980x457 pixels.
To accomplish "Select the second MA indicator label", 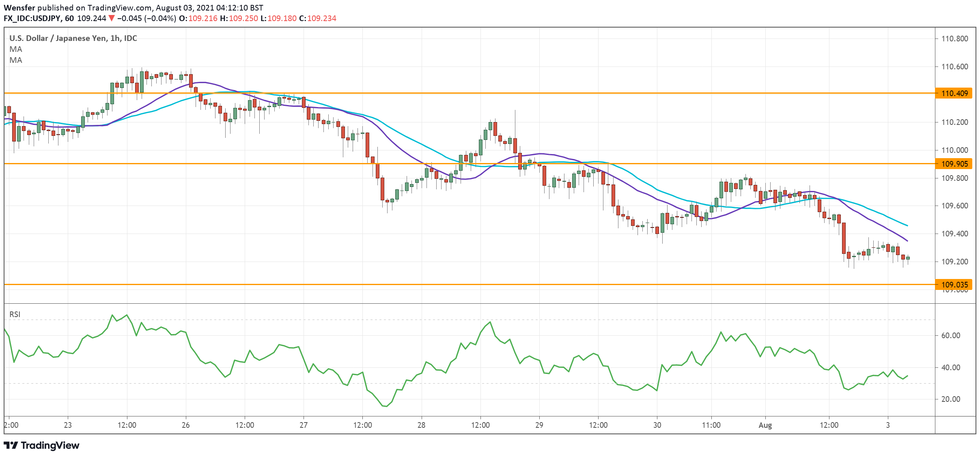I will pyautogui.click(x=16, y=60).
